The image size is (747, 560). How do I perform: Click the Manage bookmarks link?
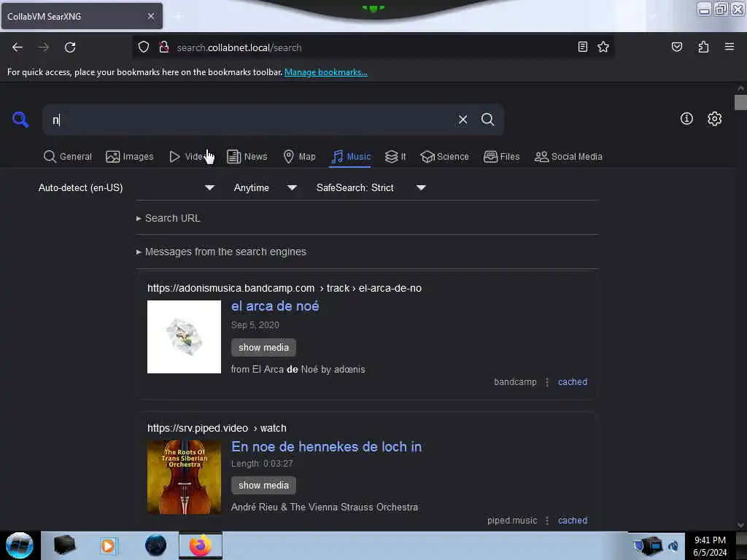[326, 72]
